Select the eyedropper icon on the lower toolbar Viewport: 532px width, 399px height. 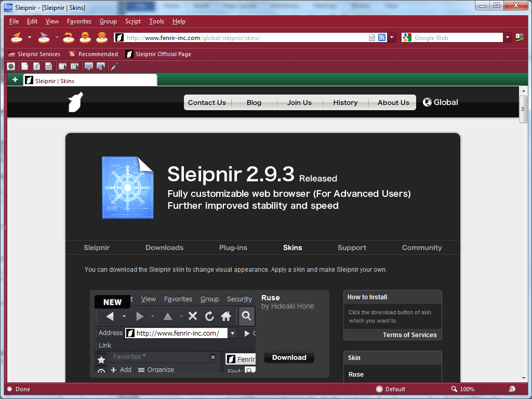[x=115, y=66]
